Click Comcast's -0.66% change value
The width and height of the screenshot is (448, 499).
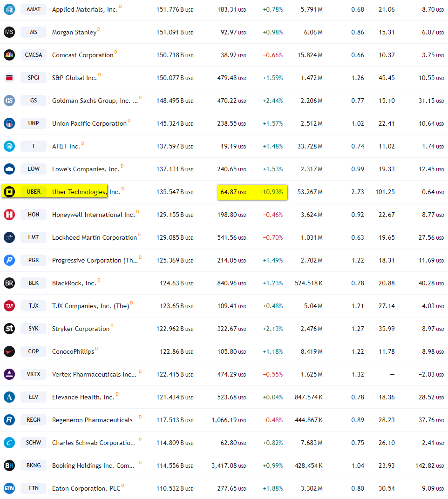point(273,55)
